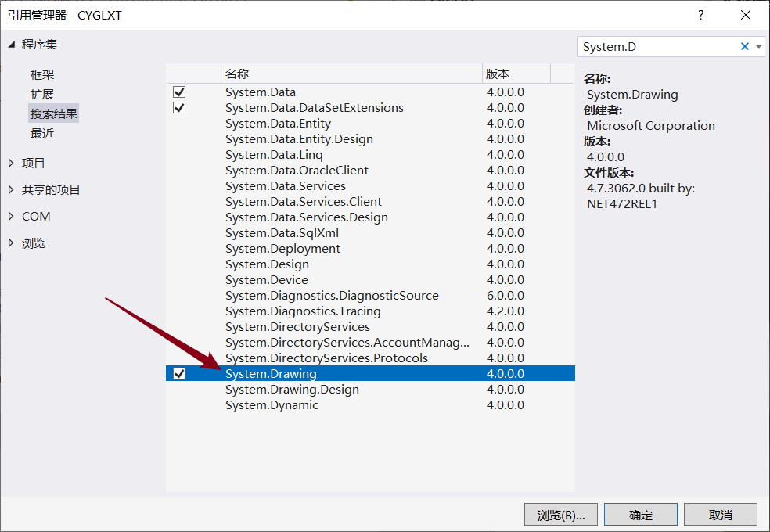Click the 项目 section label

tap(34, 163)
